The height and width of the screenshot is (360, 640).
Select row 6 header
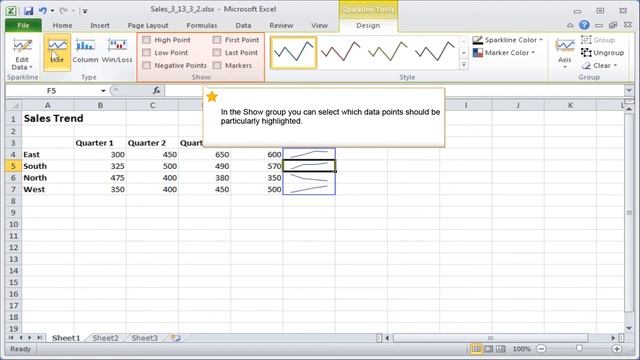click(13, 178)
